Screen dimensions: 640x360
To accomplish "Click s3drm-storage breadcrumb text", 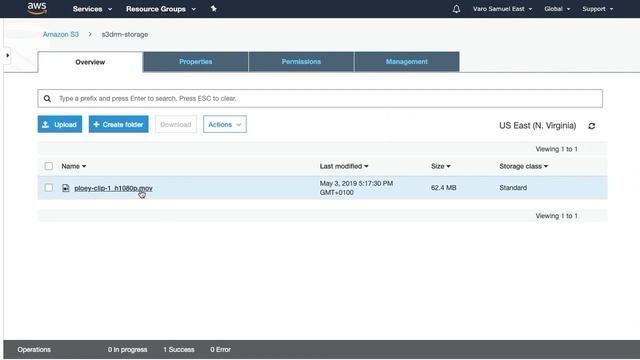I will point(125,34).
